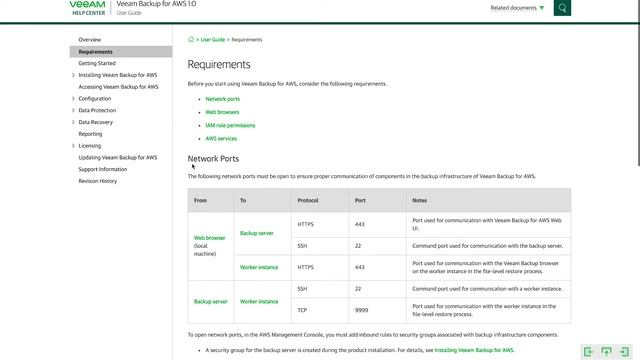Open Revision History sidebar item
Screen dimensions: 640x360
point(98,181)
